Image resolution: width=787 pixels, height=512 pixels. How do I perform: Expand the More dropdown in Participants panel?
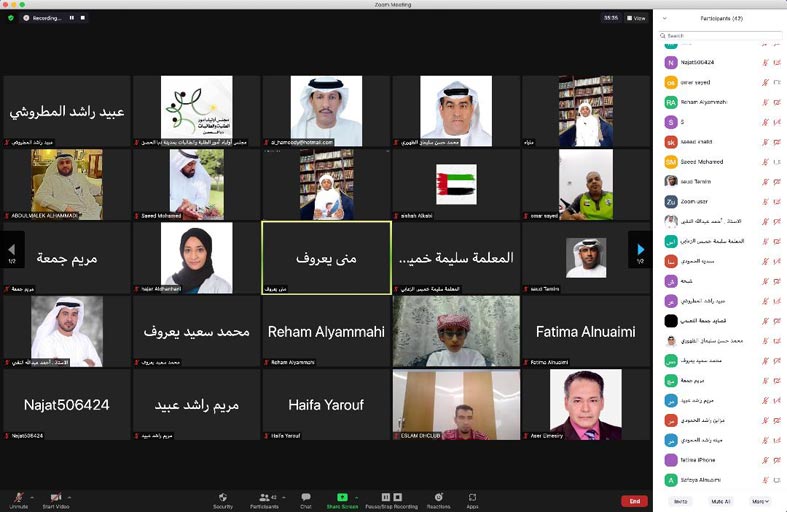[x=759, y=501]
